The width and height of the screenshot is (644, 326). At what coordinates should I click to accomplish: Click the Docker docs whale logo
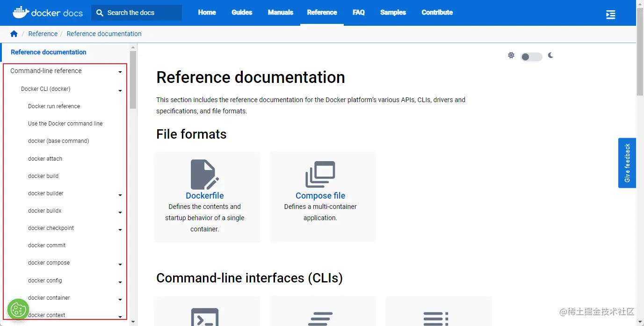47,13
